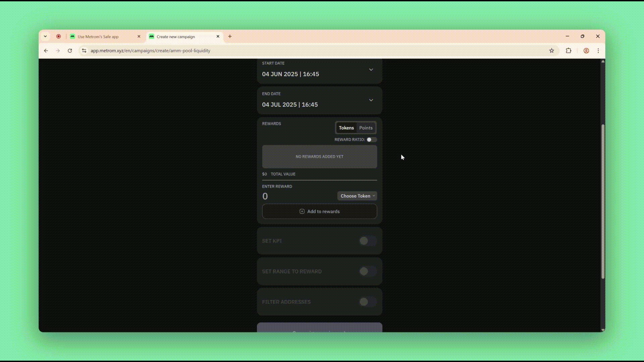Bookmark page with star icon
Screen dimensions: 644x362
pyautogui.click(x=551, y=51)
